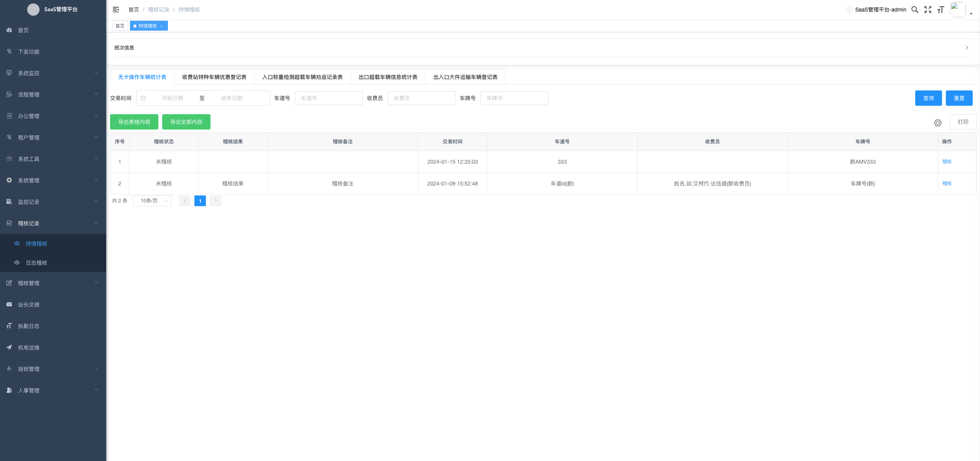Click the 执勤日志 text icon
This screenshot has height=461, width=980.
coord(9,326)
